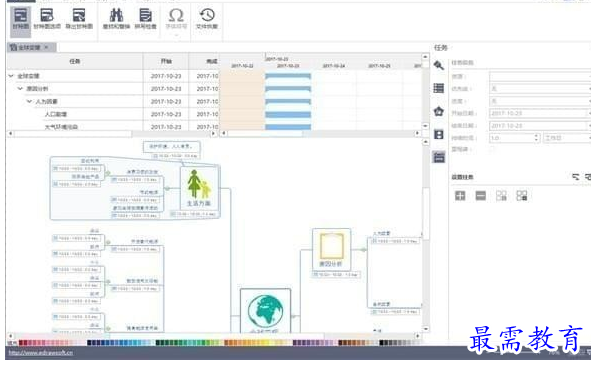Click the 任务 column header
Viewport: 591px width, 370px height.
(x=75, y=61)
